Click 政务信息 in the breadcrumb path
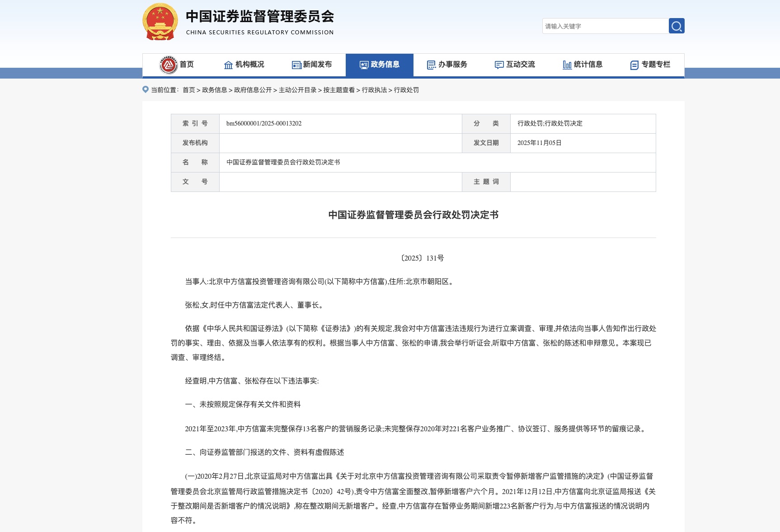This screenshot has width=780, height=532. [x=215, y=90]
